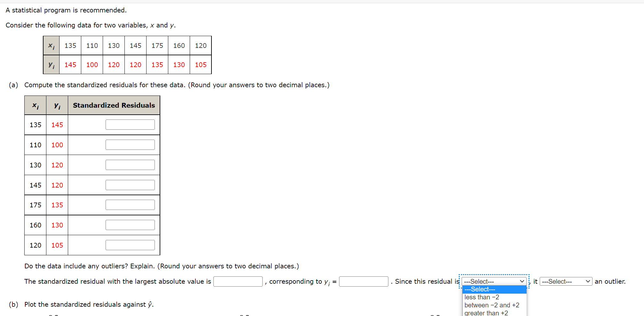This screenshot has width=644, height=316.
Task: Click the residual input for row 120, 105
Action: click(130, 245)
